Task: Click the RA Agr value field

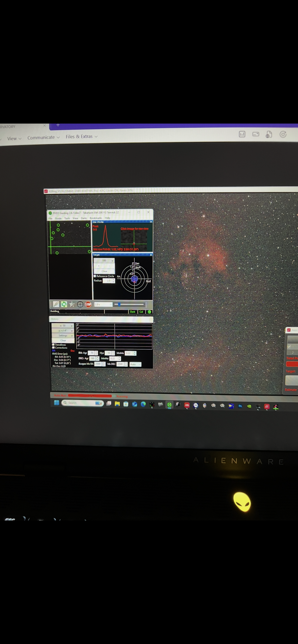Action: [x=91, y=353]
